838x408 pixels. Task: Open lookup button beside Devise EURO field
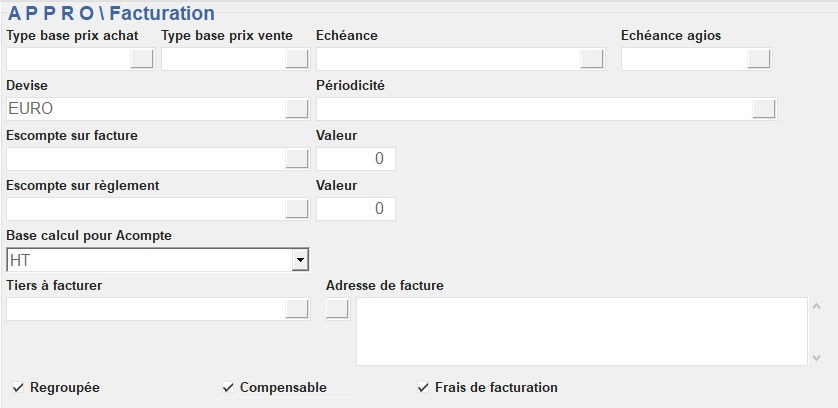(x=297, y=109)
